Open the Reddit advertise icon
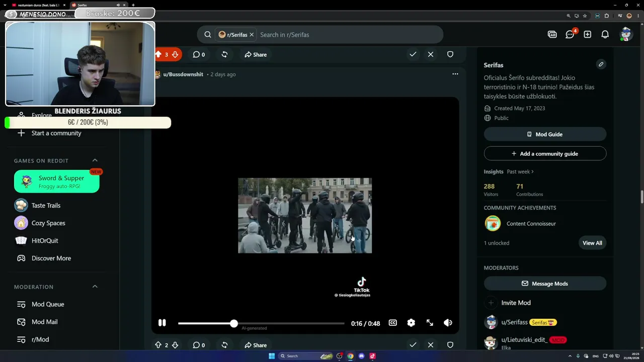 (x=552, y=35)
